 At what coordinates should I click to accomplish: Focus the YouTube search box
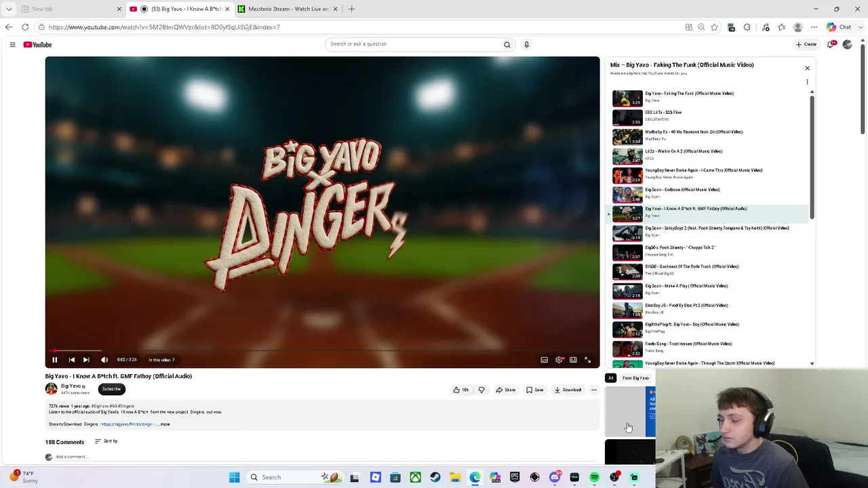tap(412, 44)
